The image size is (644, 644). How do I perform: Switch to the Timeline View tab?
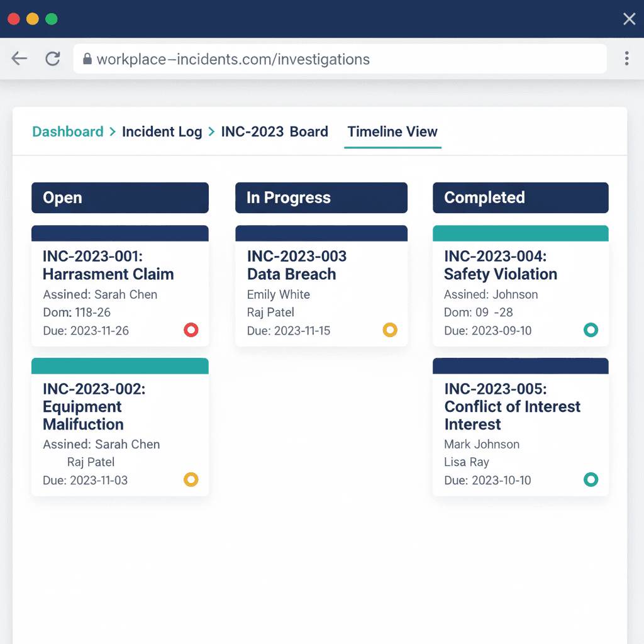[x=392, y=132]
